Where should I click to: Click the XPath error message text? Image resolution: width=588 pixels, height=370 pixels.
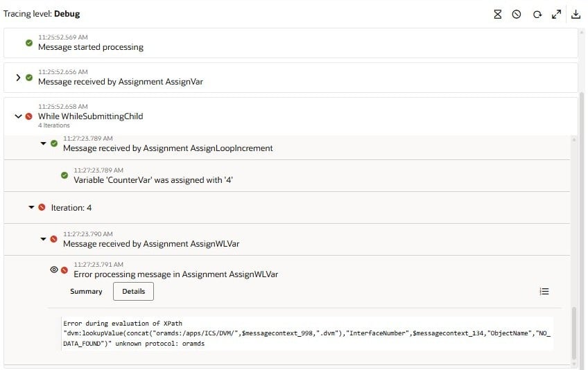coord(305,333)
